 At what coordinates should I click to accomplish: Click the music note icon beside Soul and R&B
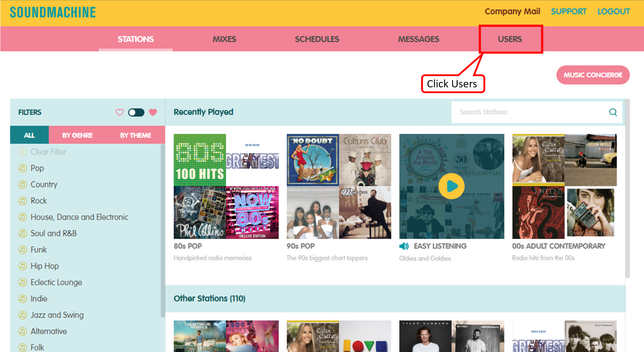22,233
